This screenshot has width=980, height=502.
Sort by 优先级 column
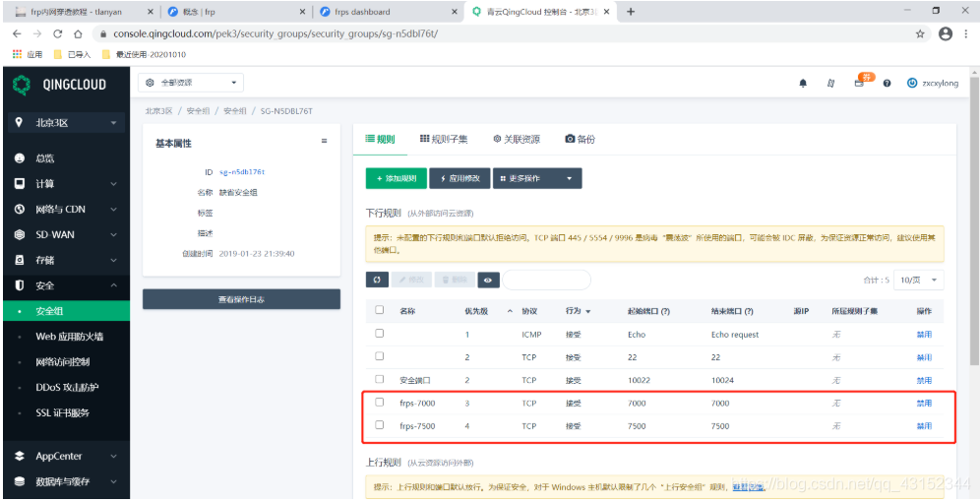[x=489, y=311]
